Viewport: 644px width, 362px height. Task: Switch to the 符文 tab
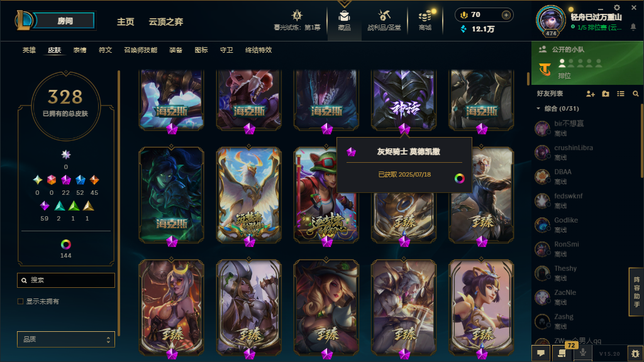click(105, 50)
